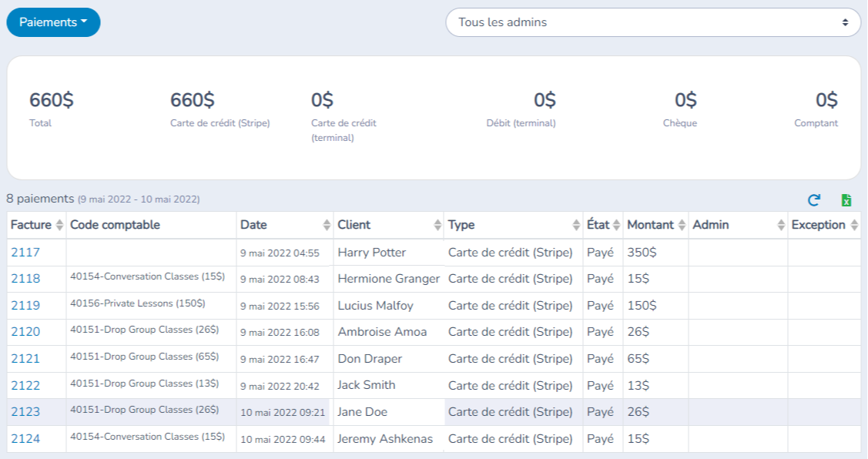Viewport: 868px width, 459px height.
Task: Select client Ambroise Amoa
Action: [382, 332]
